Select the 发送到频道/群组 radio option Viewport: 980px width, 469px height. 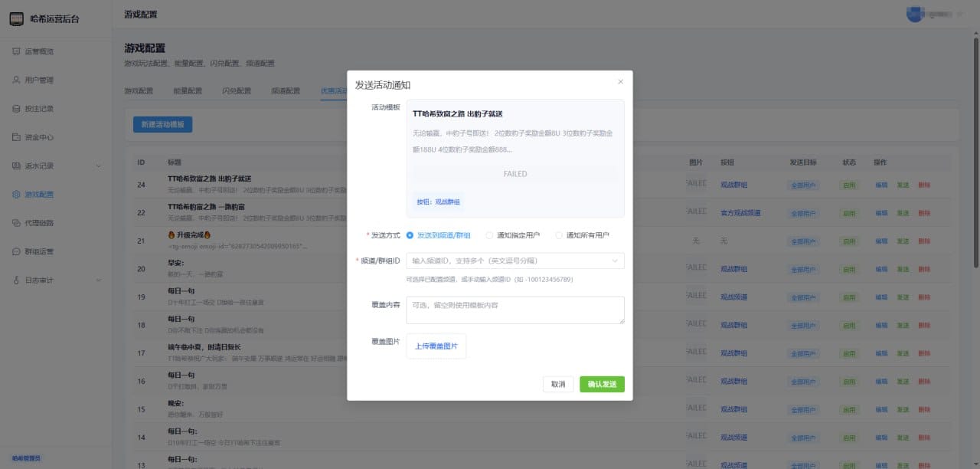tap(439, 235)
